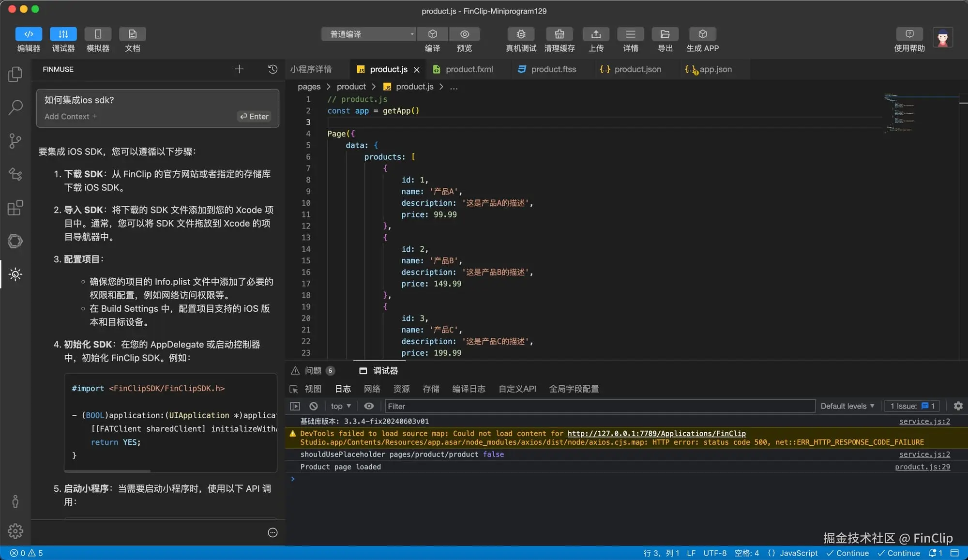Viewport: 968px width, 560px height.
Task: Open the compile mode dropdown
Action: (369, 34)
